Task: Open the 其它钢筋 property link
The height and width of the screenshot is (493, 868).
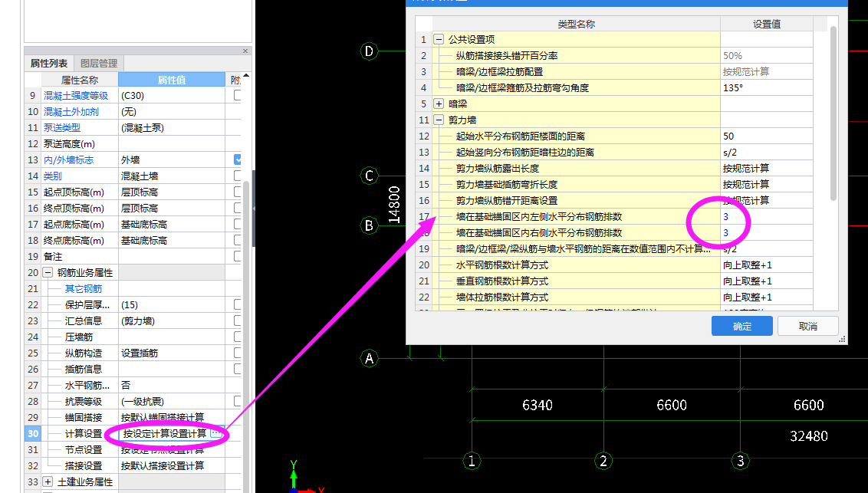Action: [84, 289]
